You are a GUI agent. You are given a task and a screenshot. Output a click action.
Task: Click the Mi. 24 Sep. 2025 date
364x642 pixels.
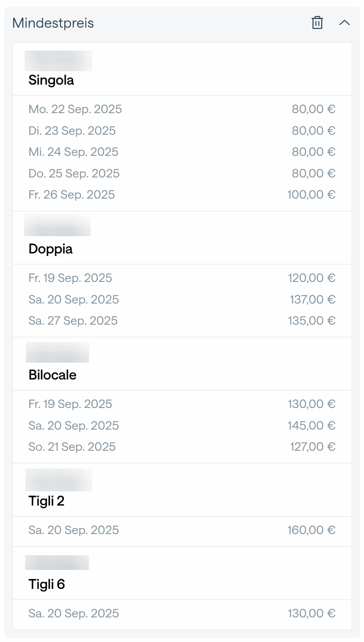coord(73,152)
